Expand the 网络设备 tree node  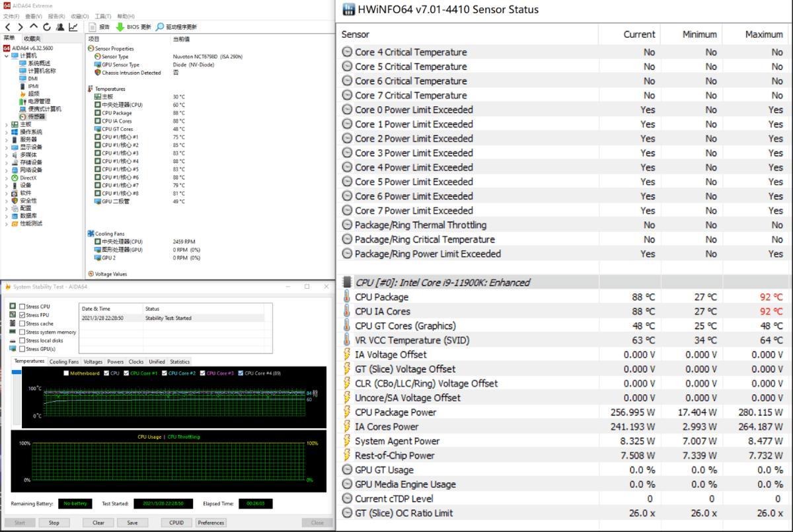(6, 170)
